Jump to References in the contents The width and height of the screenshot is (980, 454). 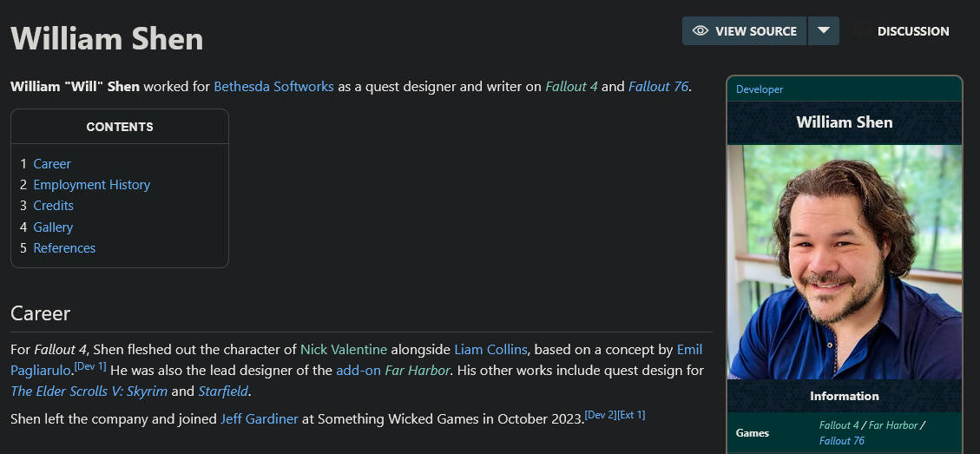point(64,247)
